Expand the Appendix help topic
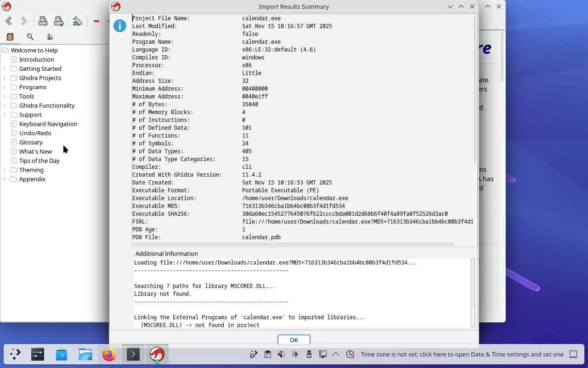This screenshot has height=368, width=588. (5, 179)
